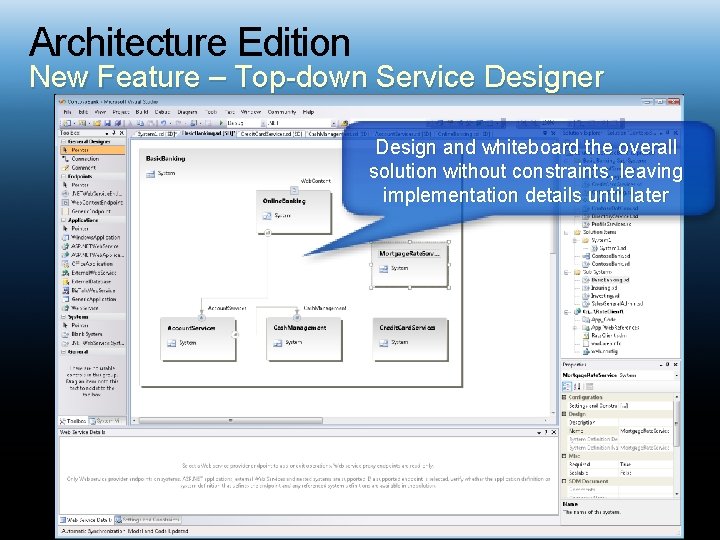
Task: Select the Blank System toolbox item
Action: click(92, 334)
